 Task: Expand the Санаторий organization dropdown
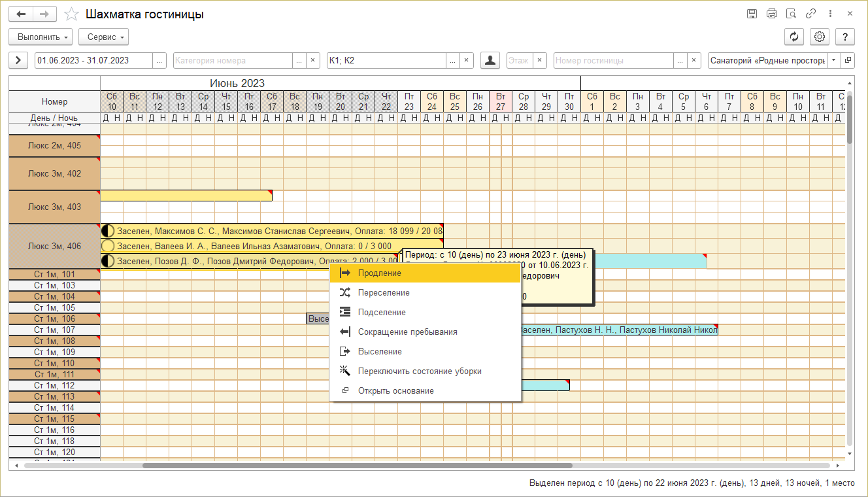pos(833,60)
